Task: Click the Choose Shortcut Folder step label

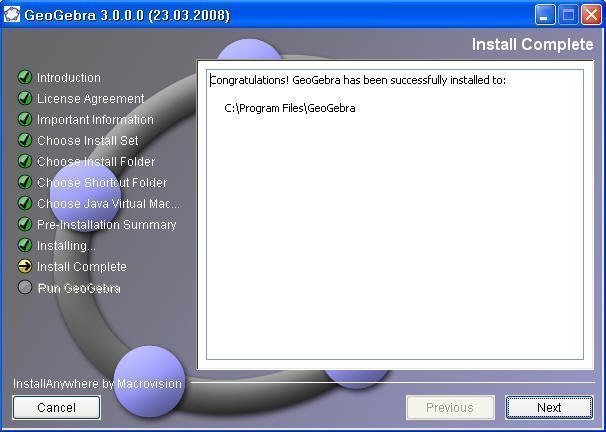Action: pyautogui.click(x=102, y=182)
